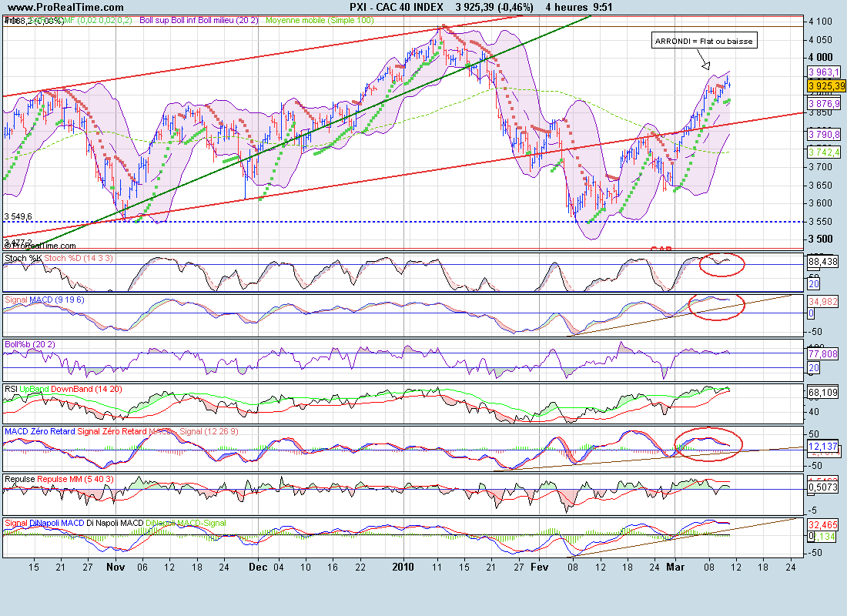The width and height of the screenshot is (847, 616).
Task: Select the Signal DiNapoli MACD indicator label
Action: (x=45, y=523)
